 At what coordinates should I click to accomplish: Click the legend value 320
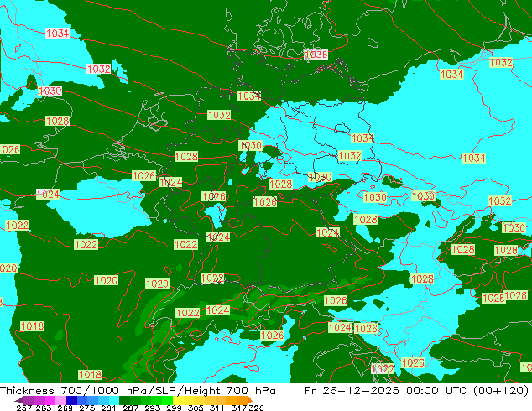(x=256, y=408)
